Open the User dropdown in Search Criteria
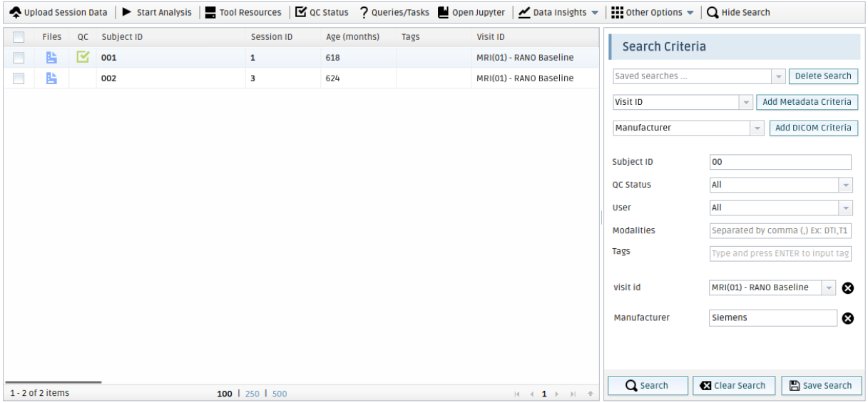The image size is (868, 403). click(x=845, y=208)
